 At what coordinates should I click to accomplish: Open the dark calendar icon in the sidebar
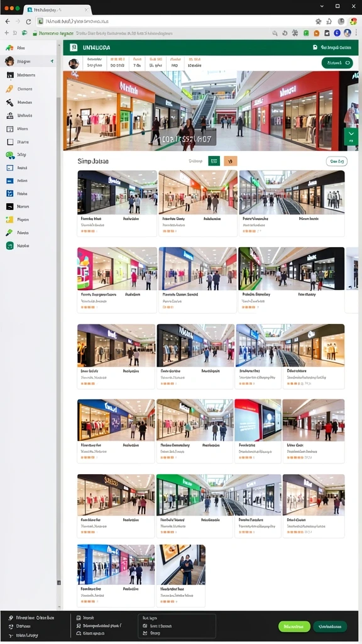coord(10,75)
